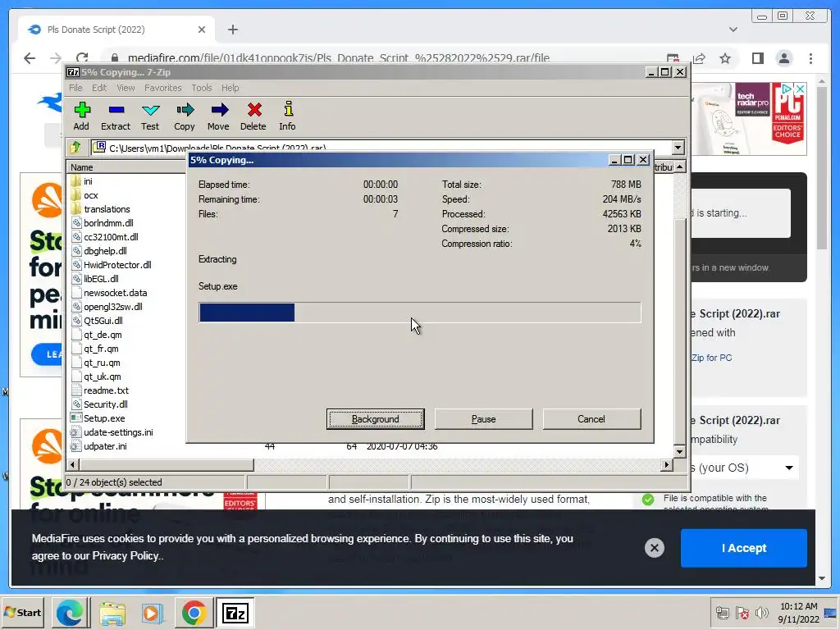Open Chrome's three-dot menu
This screenshot has width=840, height=630.
pos(810,58)
